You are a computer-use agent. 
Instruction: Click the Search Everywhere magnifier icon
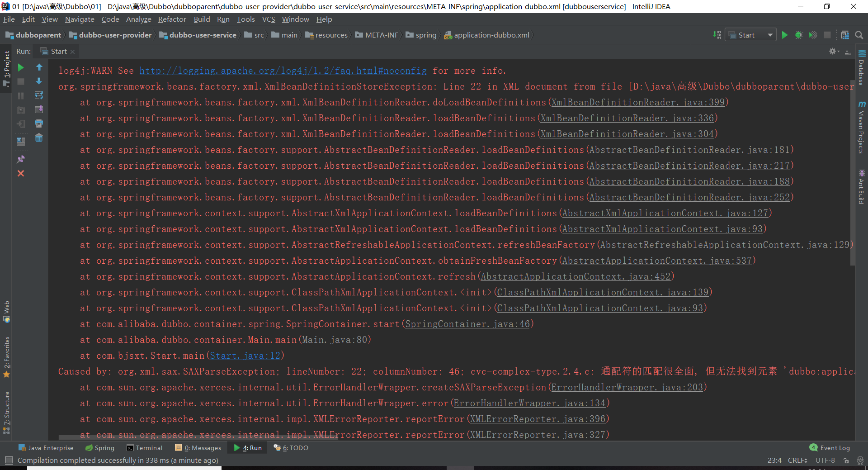click(x=859, y=35)
